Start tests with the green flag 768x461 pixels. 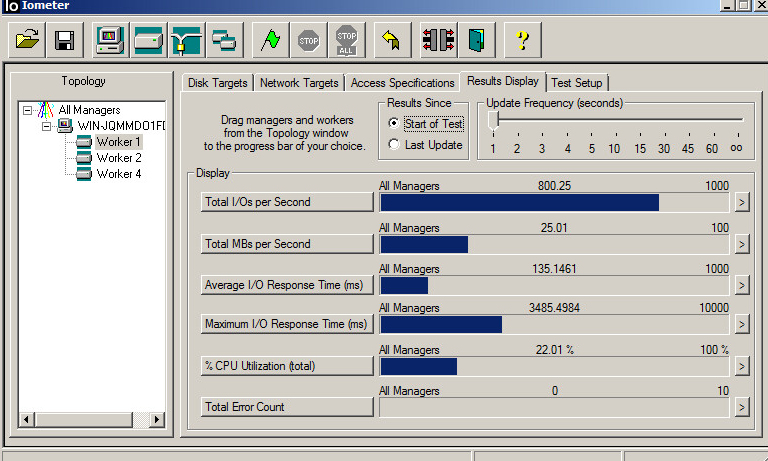[270, 40]
